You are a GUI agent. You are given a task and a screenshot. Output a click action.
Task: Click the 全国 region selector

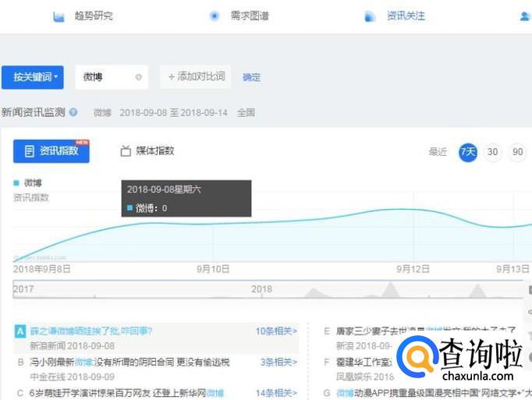pyautogui.click(x=246, y=112)
